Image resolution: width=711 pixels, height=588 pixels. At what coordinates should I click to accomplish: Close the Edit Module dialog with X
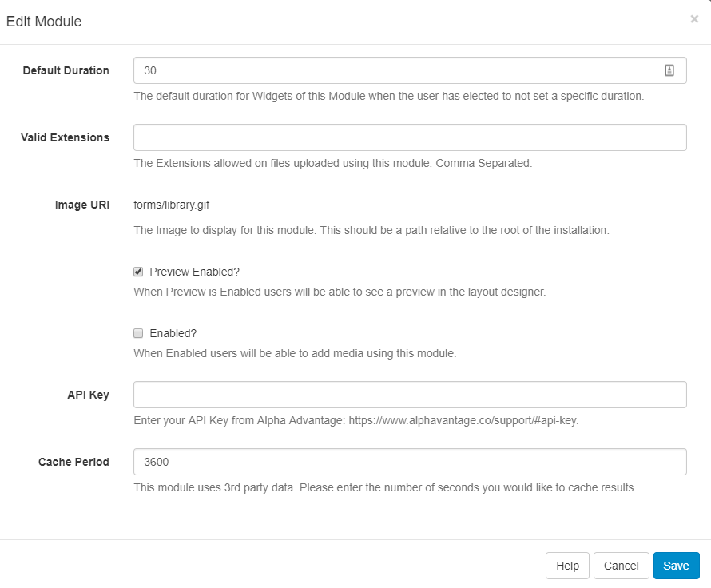coord(693,19)
